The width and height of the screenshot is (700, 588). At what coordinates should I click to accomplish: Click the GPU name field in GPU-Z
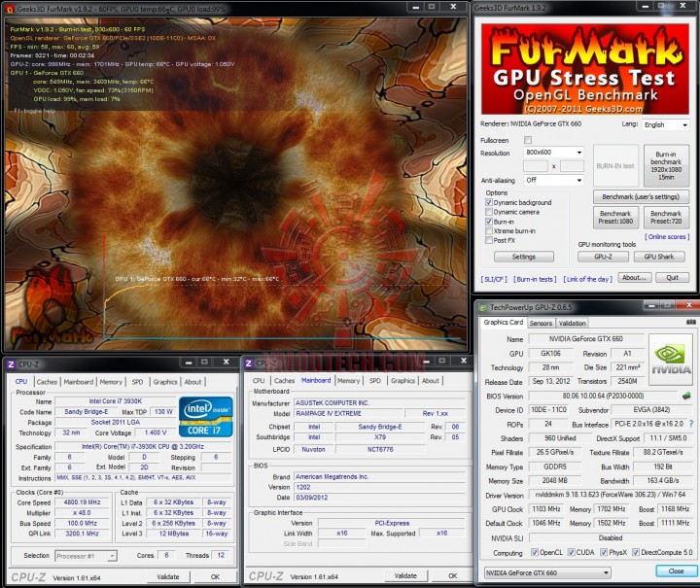point(586,339)
